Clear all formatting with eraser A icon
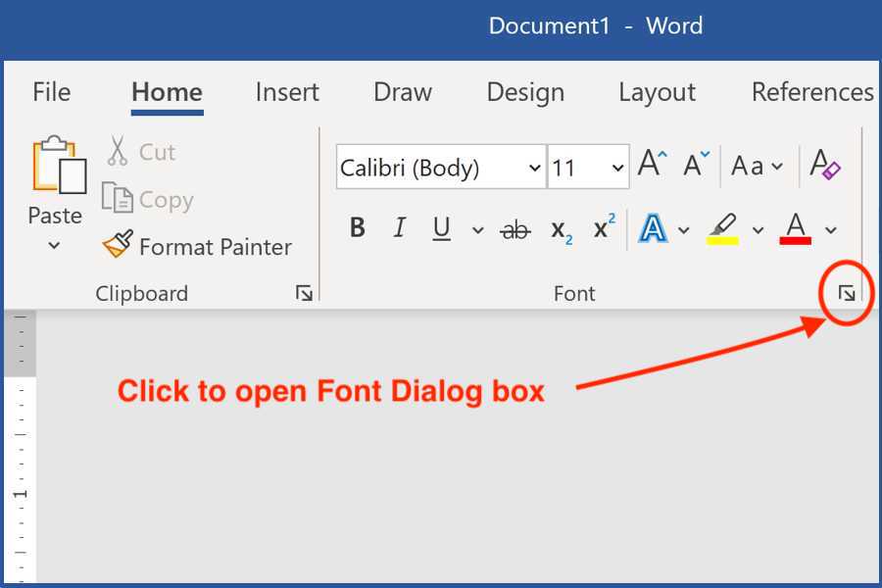 824,165
